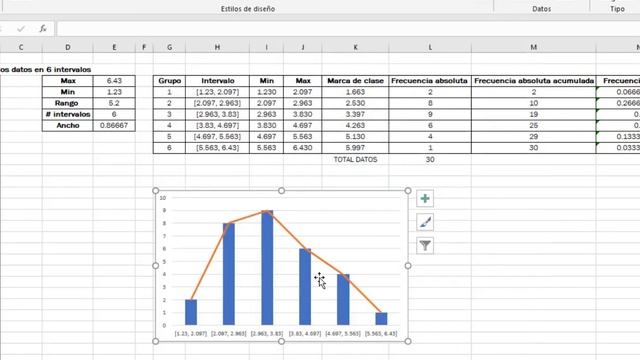Click the 'Intervalo' table header

tap(218, 81)
